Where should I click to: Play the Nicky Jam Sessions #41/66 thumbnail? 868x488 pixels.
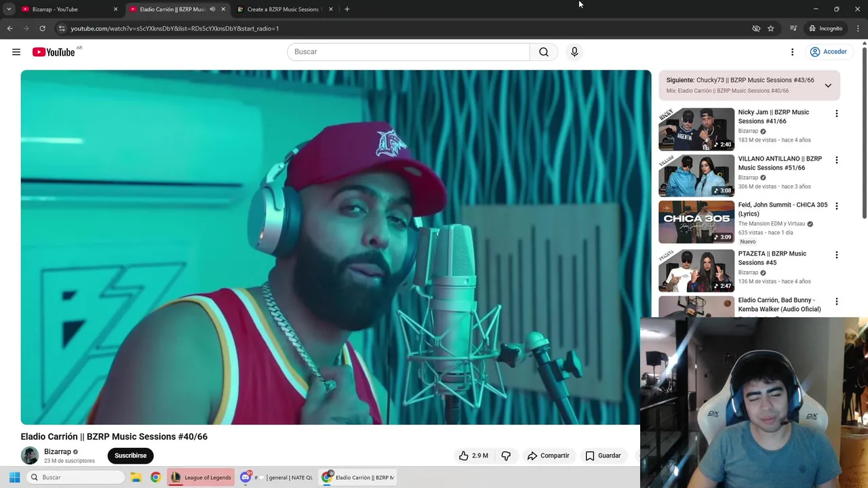[x=696, y=129]
